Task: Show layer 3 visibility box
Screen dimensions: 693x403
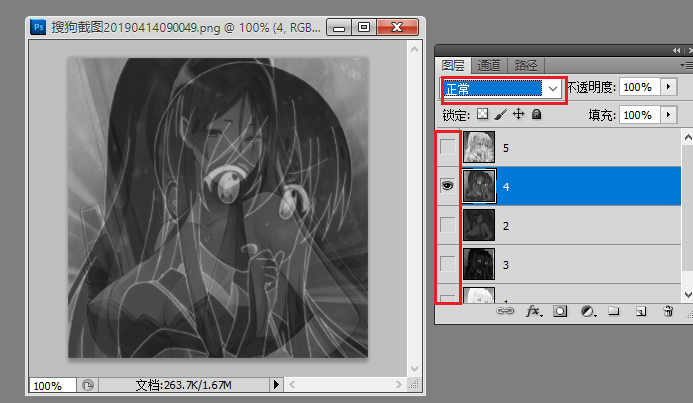Action: [448, 264]
